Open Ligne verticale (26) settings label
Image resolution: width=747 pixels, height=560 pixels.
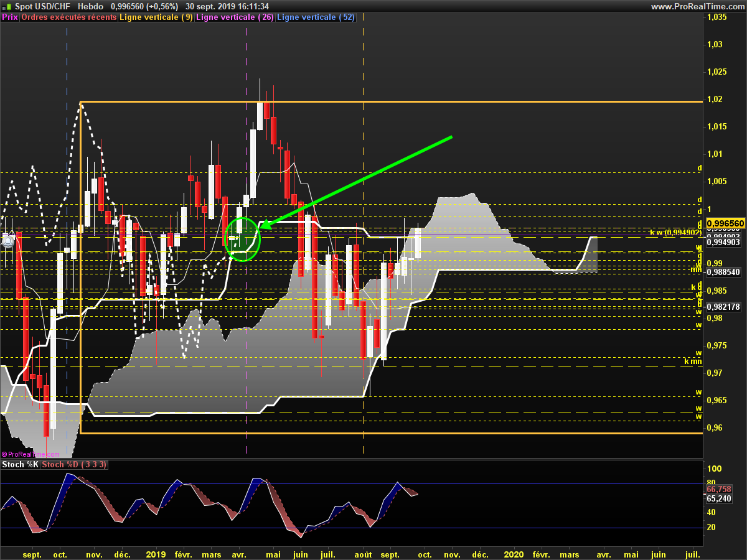[235, 17]
